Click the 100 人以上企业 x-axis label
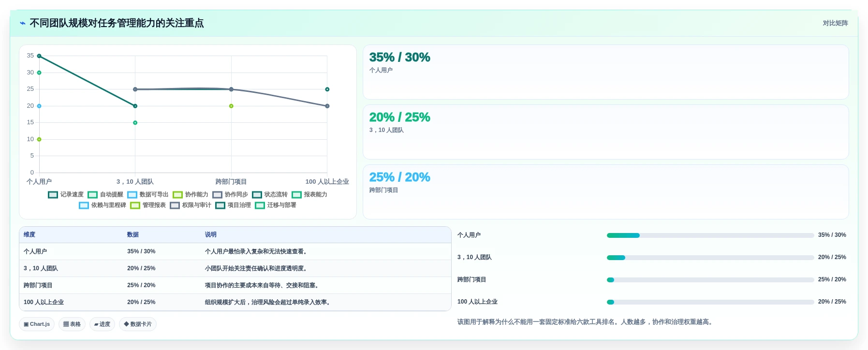Image resolution: width=868 pixels, height=350 pixels. click(x=327, y=182)
